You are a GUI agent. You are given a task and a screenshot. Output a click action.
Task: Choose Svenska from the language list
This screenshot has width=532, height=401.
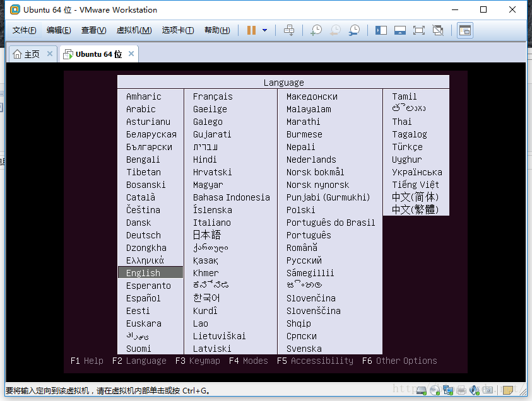click(304, 349)
